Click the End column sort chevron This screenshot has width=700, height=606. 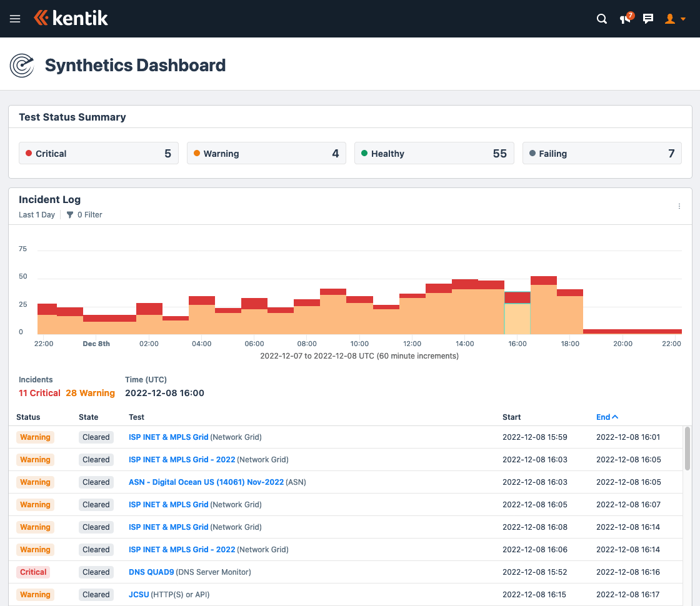pyautogui.click(x=614, y=417)
